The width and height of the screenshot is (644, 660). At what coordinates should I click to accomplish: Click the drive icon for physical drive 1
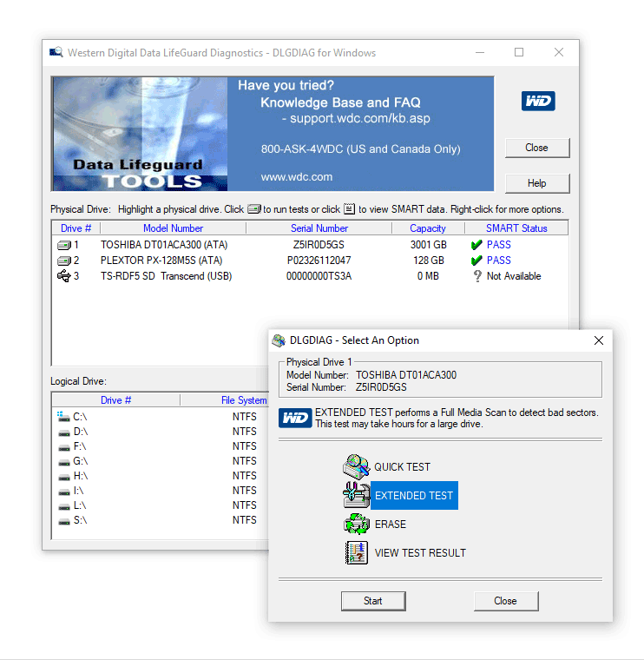tap(64, 245)
